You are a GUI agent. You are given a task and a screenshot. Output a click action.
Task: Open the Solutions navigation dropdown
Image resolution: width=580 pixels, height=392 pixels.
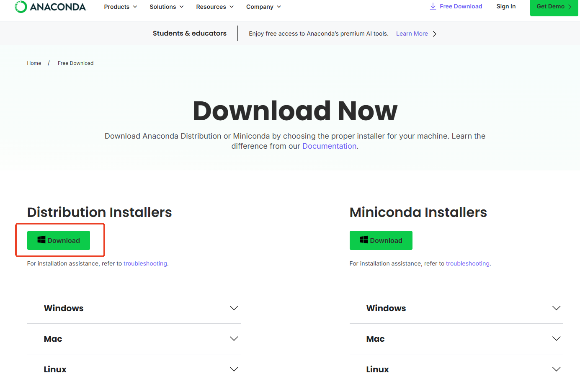[166, 7]
